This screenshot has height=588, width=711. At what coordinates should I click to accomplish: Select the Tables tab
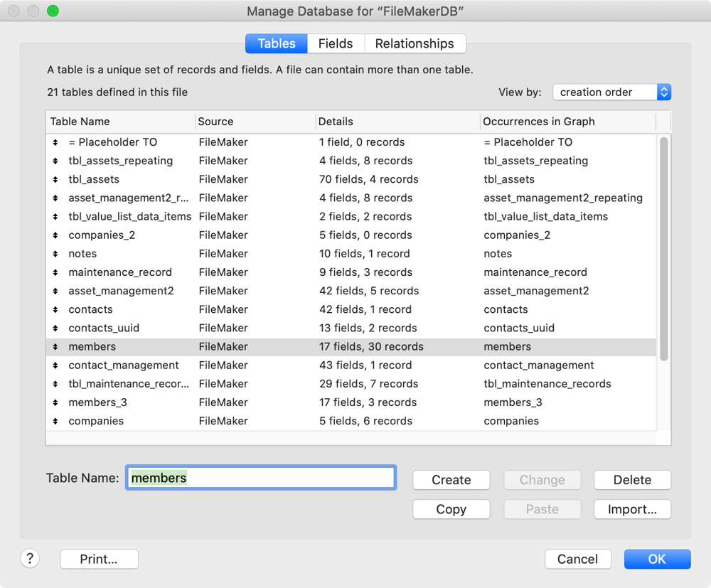click(276, 43)
